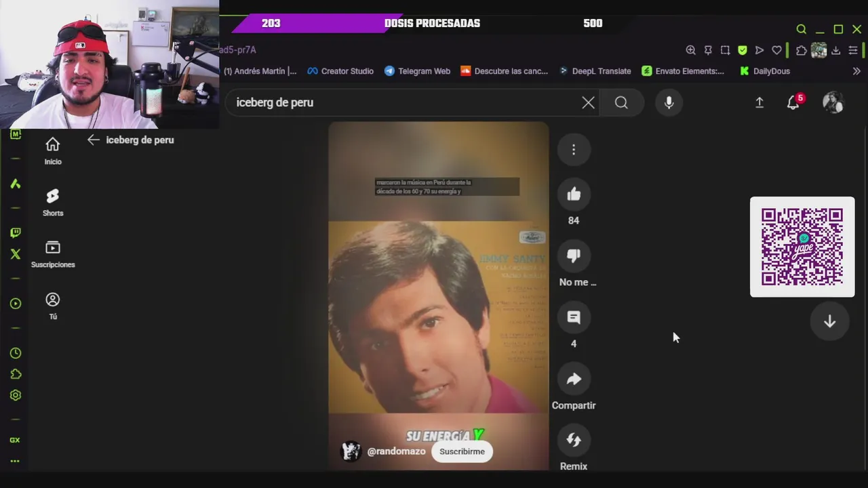The width and height of the screenshot is (868, 488).
Task: Click the browser tab search magnifier
Action: click(802, 29)
